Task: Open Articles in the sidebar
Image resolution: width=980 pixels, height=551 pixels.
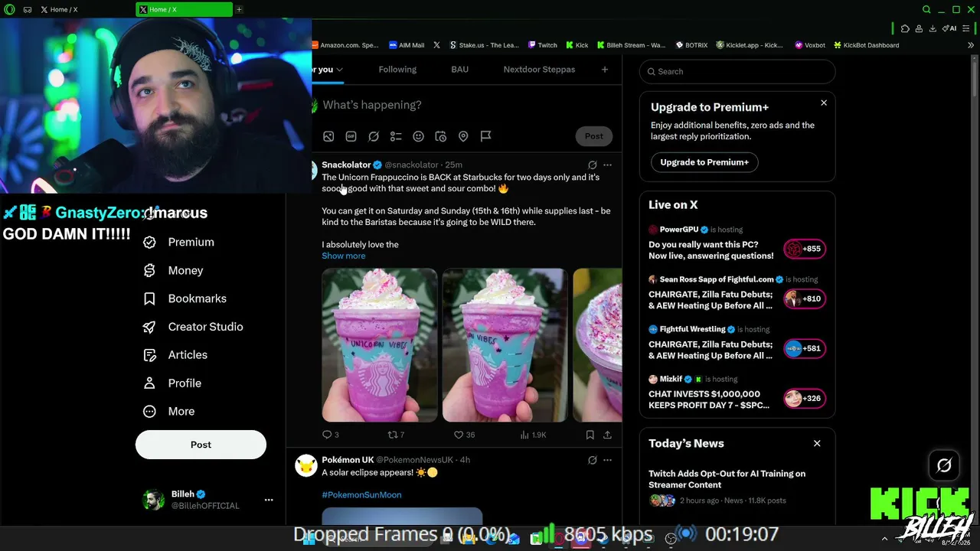Action: pyautogui.click(x=175, y=355)
